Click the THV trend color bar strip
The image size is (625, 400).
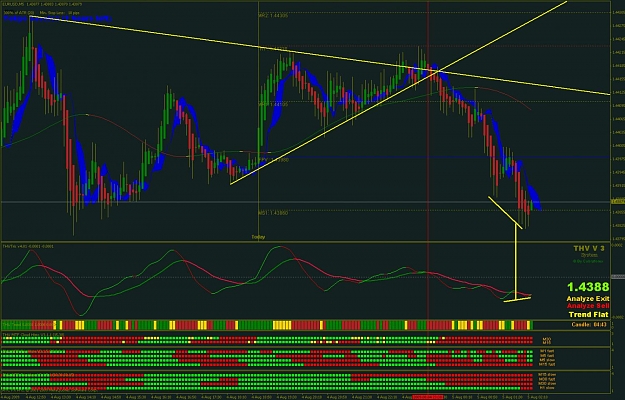click(267, 325)
